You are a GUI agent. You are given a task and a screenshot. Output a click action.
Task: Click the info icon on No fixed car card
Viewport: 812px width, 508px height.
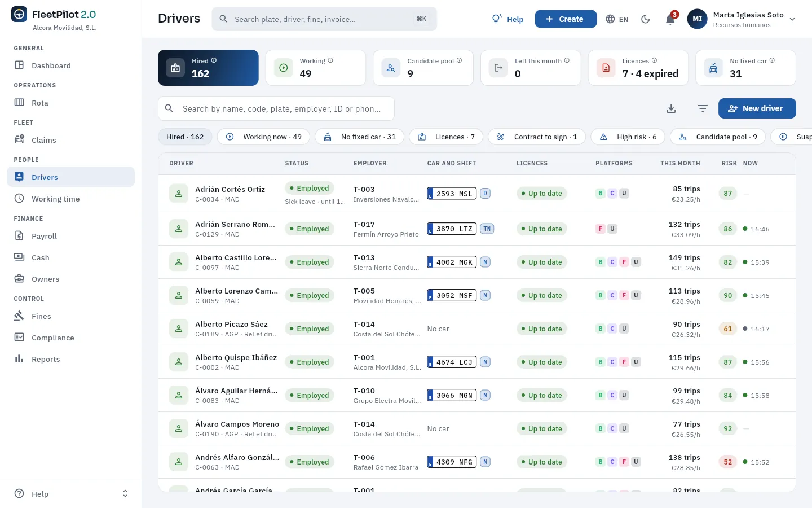pyautogui.click(x=772, y=60)
